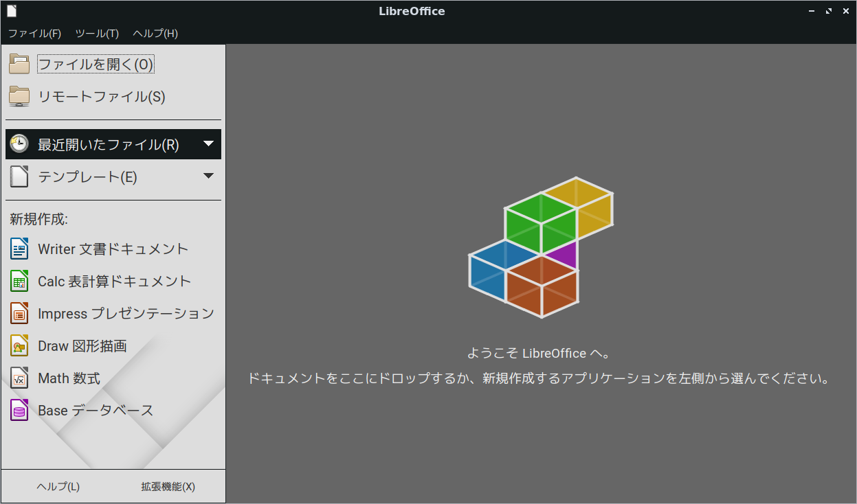Screen dimensions: 857x504
Task: Expand the 最近開いたファイル dropdown arrow
Action: click(210, 144)
